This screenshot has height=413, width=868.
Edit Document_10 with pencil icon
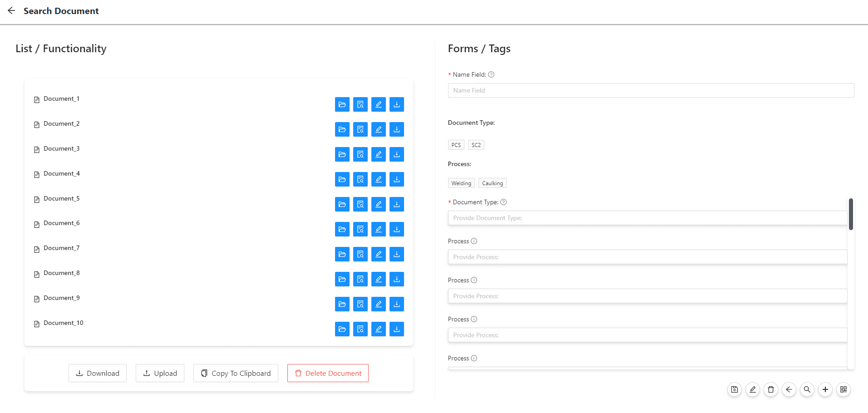(379, 329)
